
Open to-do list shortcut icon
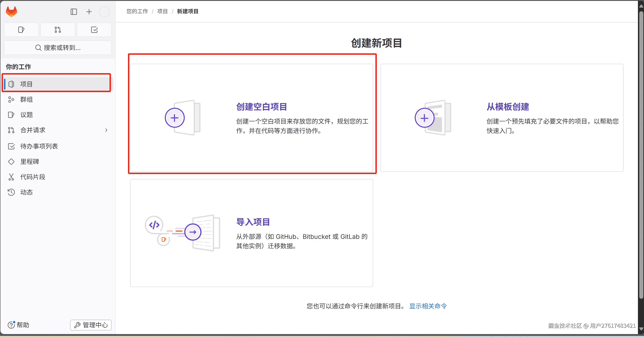94,30
